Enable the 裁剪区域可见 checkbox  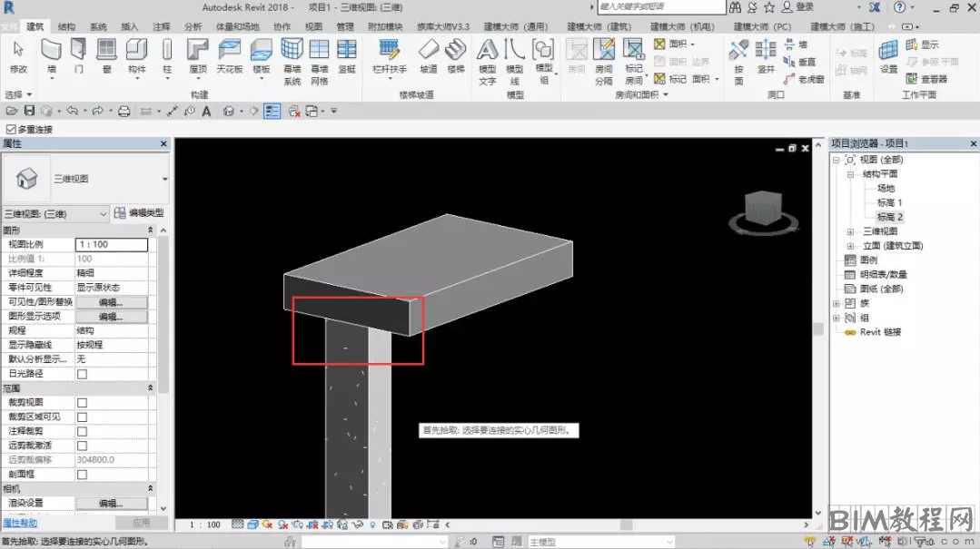pyautogui.click(x=82, y=417)
